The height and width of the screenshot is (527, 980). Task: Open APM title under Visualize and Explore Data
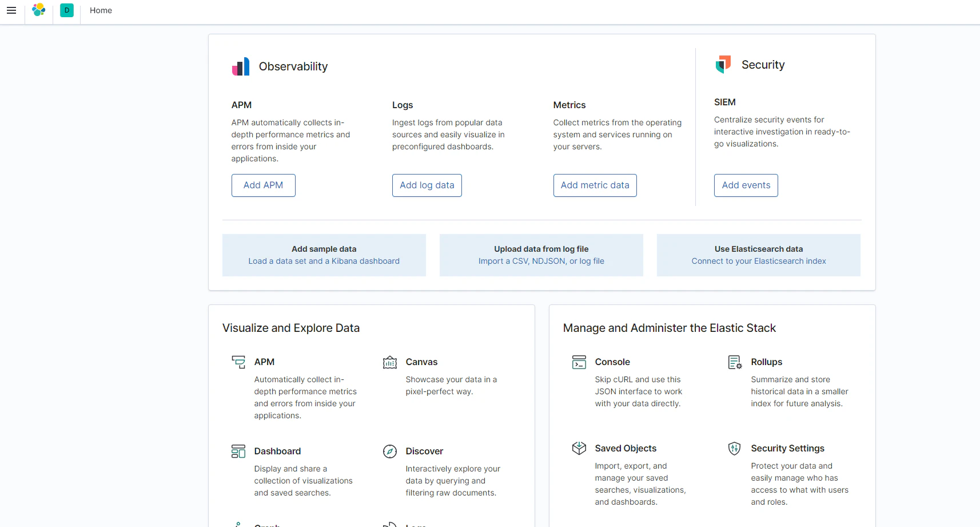[x=264, y=362]
